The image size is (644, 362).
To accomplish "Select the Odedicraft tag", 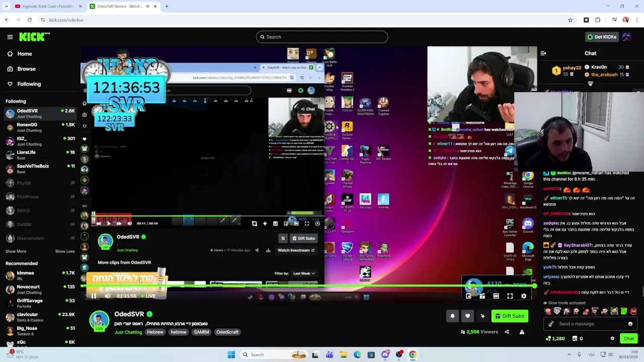I will [x=227, y=332].
